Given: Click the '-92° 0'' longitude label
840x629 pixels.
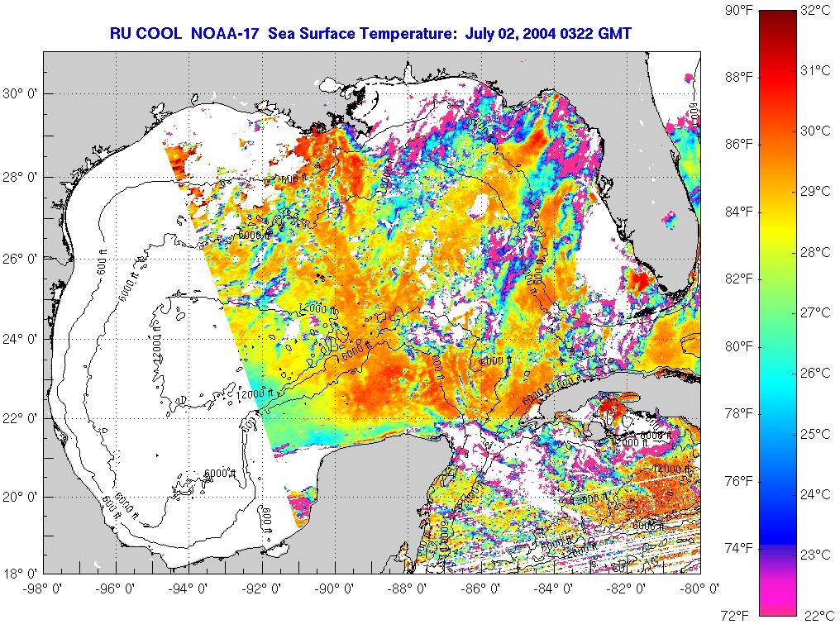Looking at the screenshot, I should click(x=262, y=589).
